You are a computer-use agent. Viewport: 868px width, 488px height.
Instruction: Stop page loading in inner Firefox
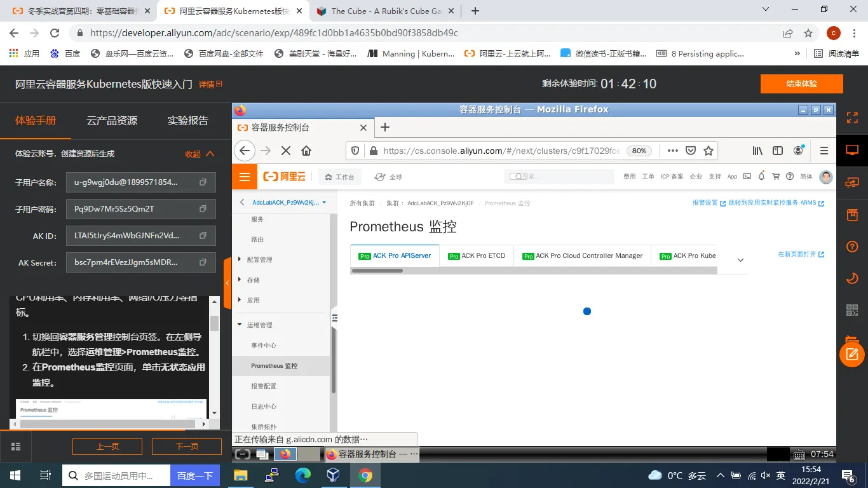286,151
